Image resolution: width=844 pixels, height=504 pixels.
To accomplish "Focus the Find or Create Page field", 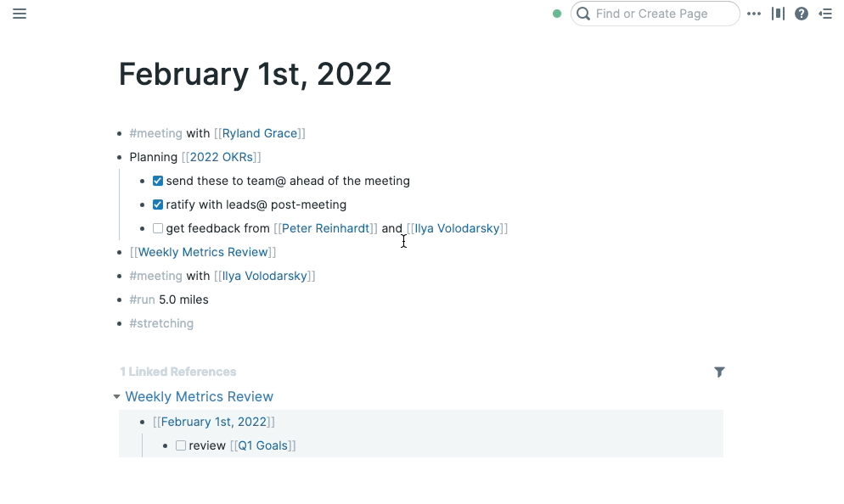I will (655, 14).
